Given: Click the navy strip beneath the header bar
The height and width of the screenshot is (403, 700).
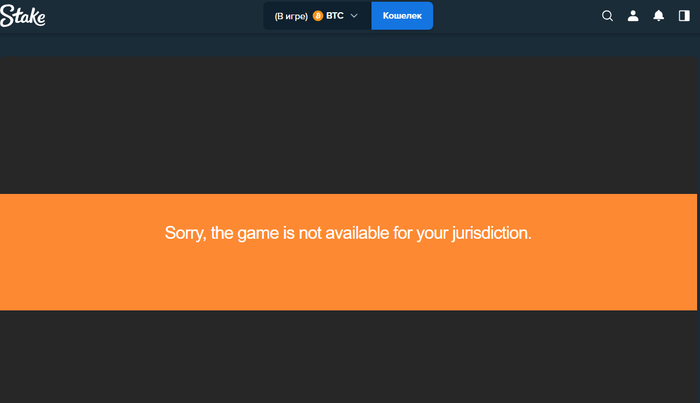Looking at the screenshot, I should tap(350, 45).
